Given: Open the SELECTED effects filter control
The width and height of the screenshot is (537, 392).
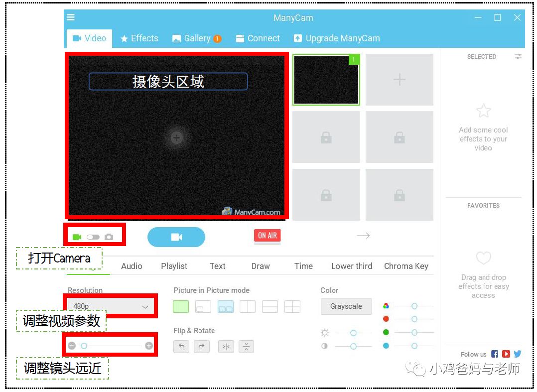Looking at the screenshot, I should tap(518, 57).
